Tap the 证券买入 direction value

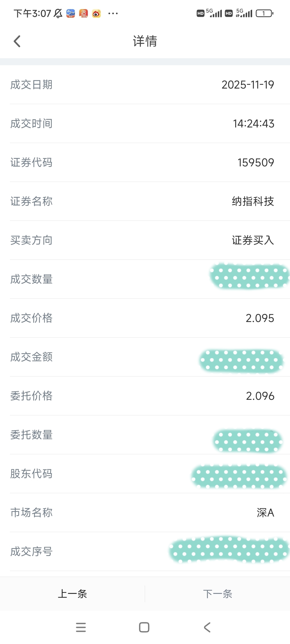click(253, 240)
